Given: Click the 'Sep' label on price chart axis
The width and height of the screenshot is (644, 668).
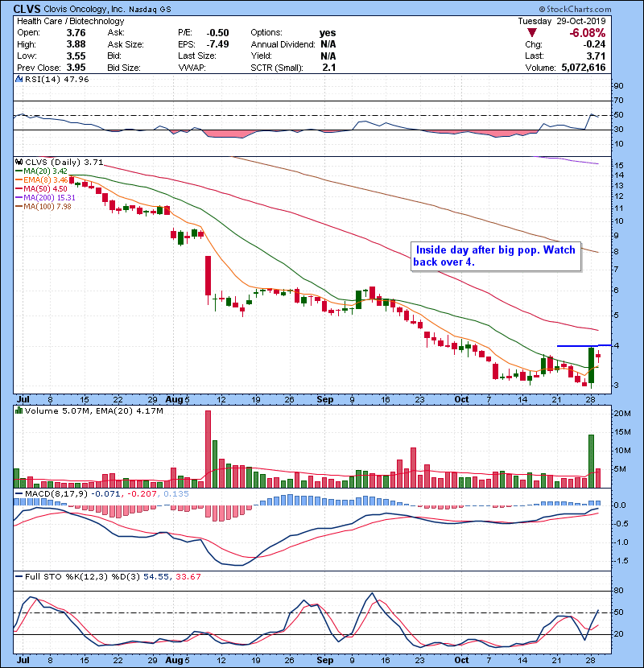Looking at the screenshot, I should (x=324, y=400).
